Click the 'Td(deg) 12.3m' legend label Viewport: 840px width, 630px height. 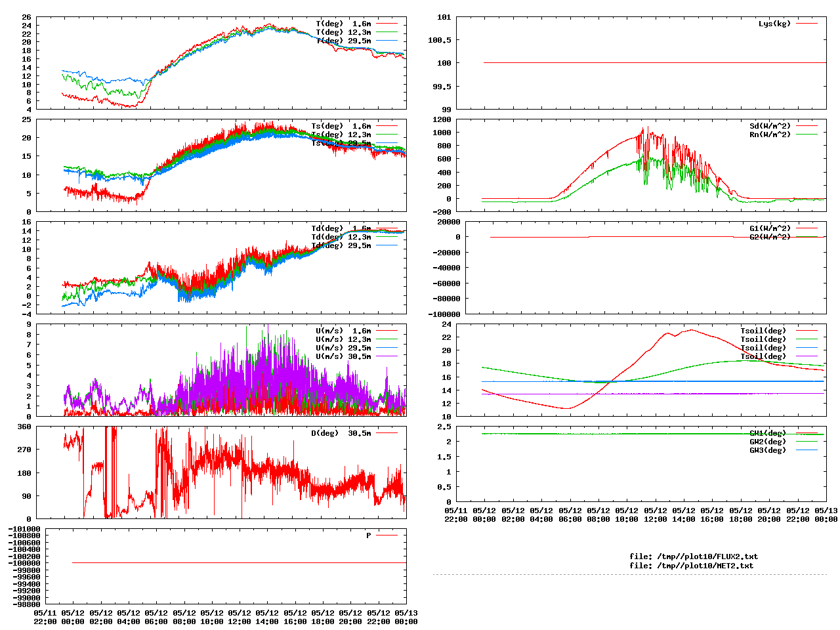pos(341,237)
